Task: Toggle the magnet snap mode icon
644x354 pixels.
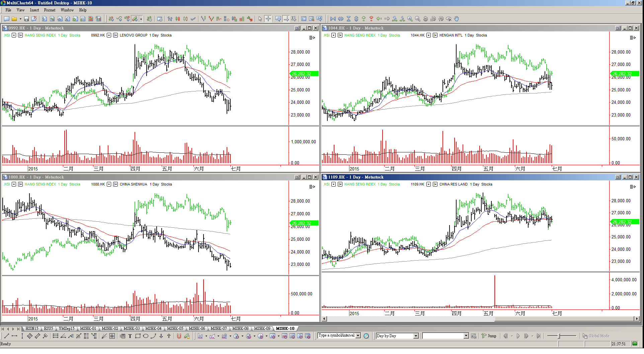Action: click(179, 336)
